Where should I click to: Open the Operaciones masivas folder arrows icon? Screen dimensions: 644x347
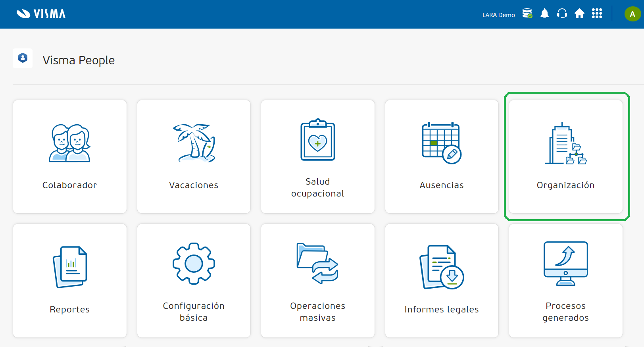point(317,264)
